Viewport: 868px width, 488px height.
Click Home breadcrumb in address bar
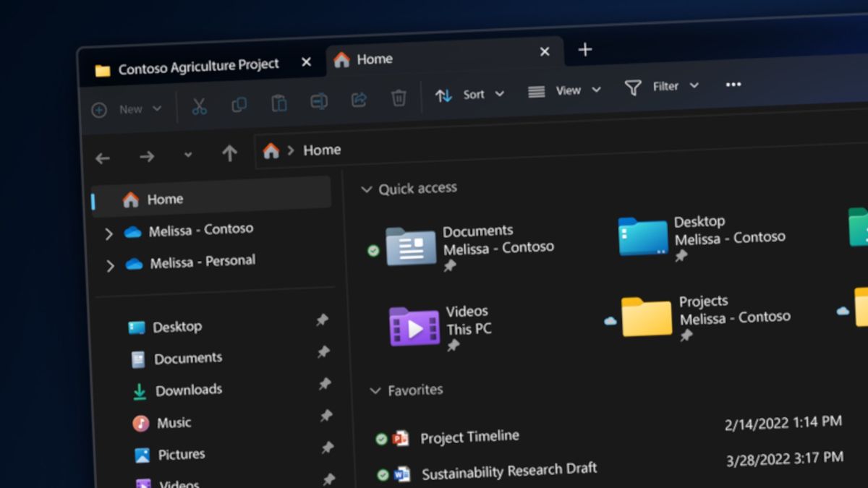tap(322, 150)
